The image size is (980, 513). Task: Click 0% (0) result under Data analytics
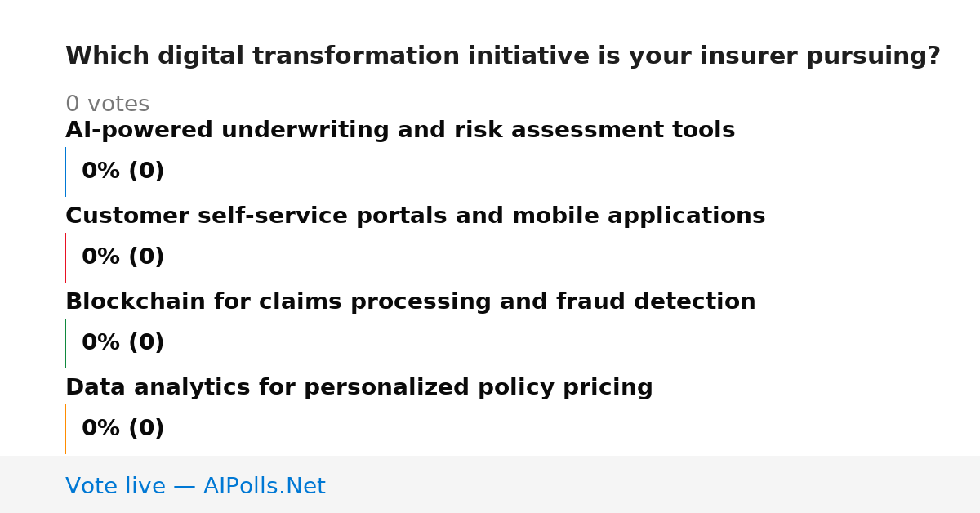[x=122, y=429]
